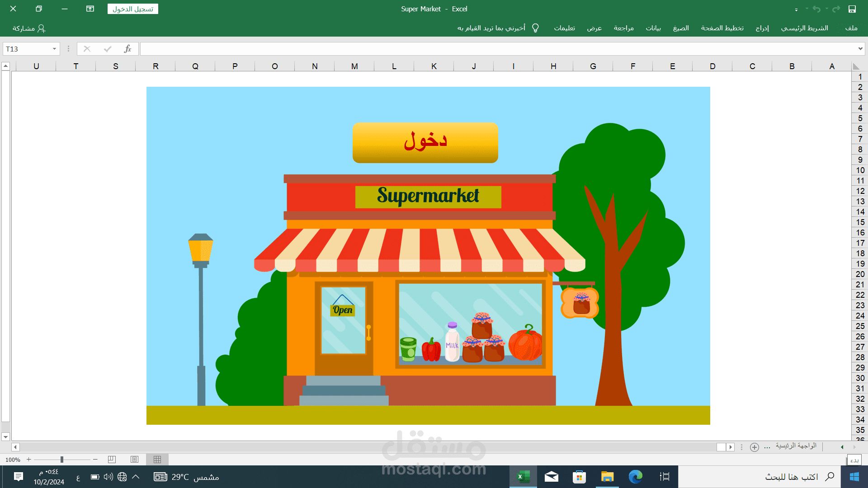Viewport: 868px width, 488px height.
Task: Open the تخطيط الصفحة Page Layout tab
Action: coord(722,28)
